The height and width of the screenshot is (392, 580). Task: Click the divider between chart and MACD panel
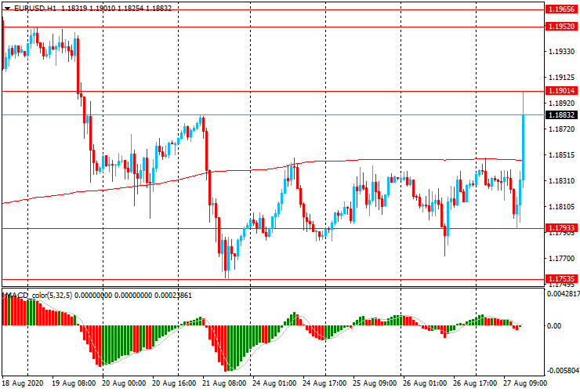tap(273, 287)
